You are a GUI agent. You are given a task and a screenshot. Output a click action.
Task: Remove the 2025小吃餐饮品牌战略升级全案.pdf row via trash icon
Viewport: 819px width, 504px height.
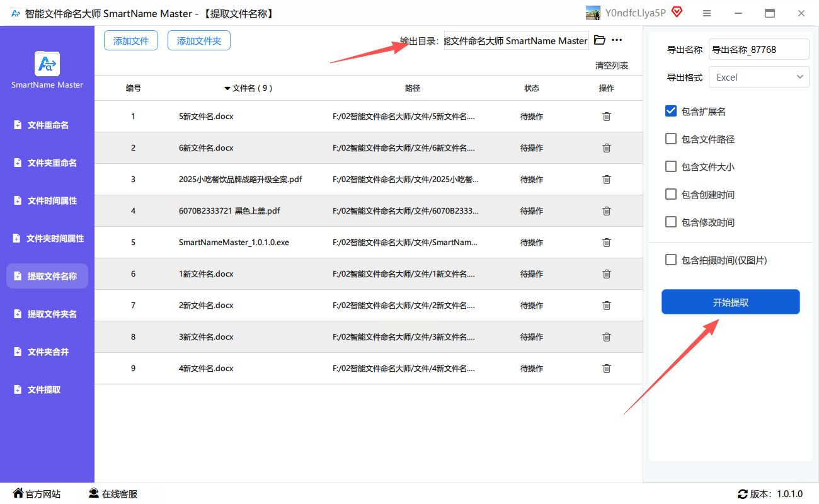point(607,180)
